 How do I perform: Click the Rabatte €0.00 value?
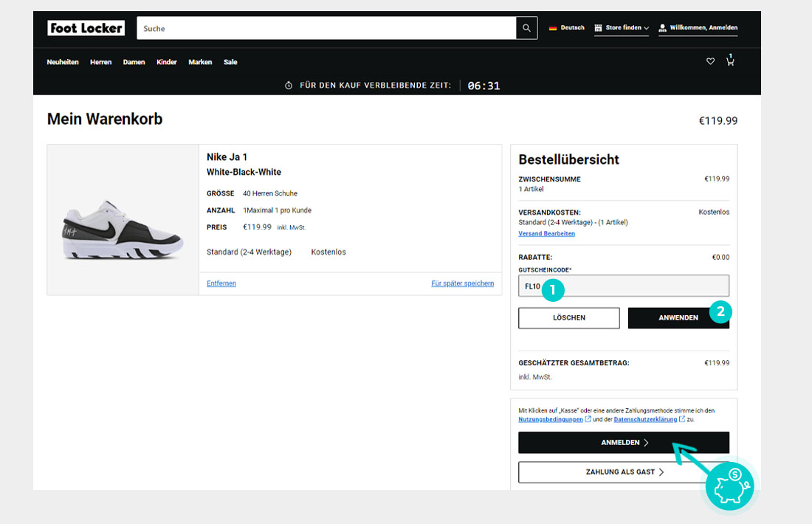tap(720, 258)
